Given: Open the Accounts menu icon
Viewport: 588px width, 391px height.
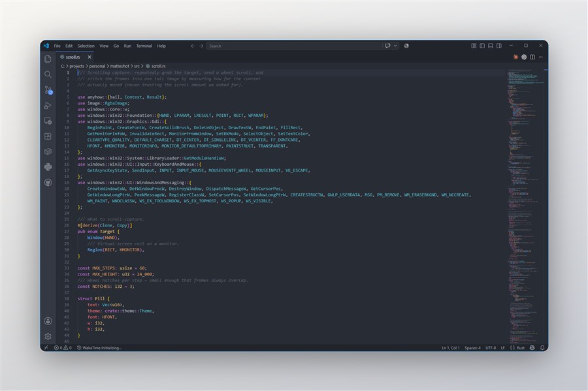Looking at the screenshot, I should (x=48, y=321).
